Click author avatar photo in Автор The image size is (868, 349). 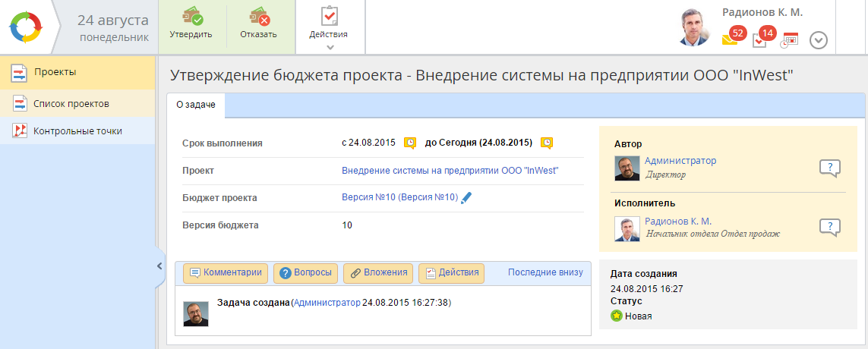[x=627, y=168]
